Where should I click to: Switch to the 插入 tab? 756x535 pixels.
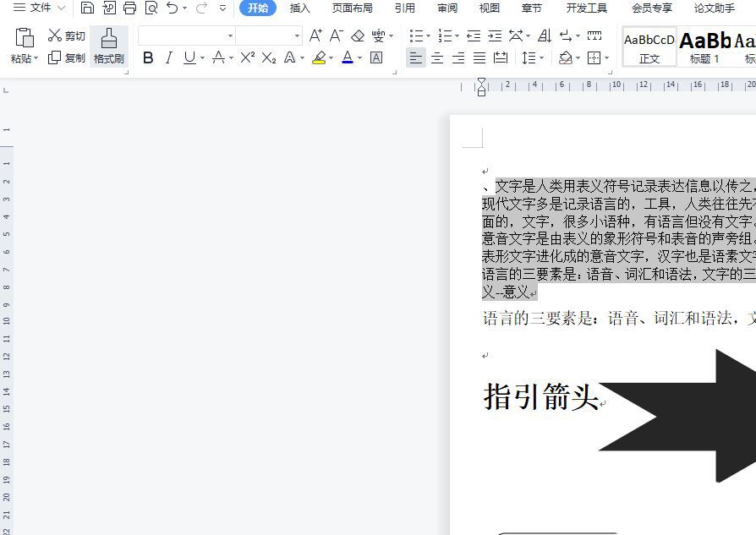point(299,8)
